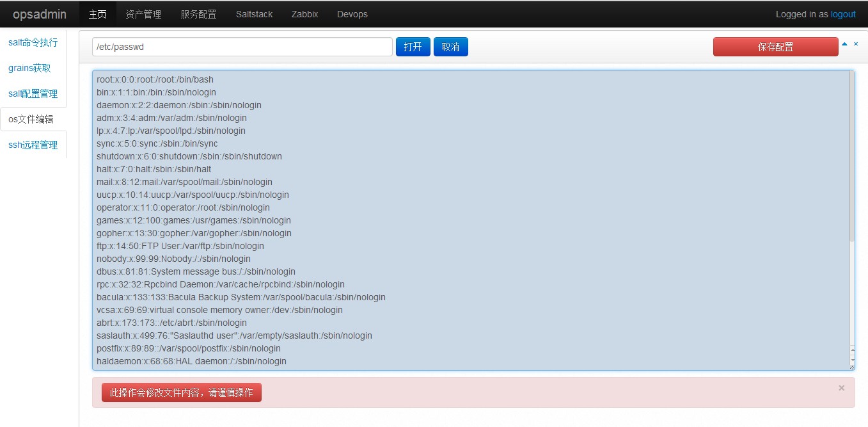Click the logout link
The image size is (868, 427).
point(843,14)
